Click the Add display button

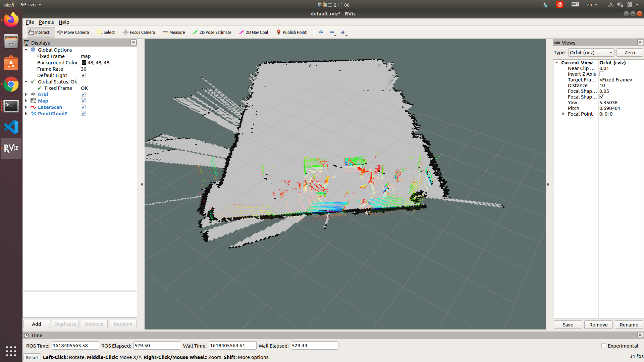(x=36, y=324)
